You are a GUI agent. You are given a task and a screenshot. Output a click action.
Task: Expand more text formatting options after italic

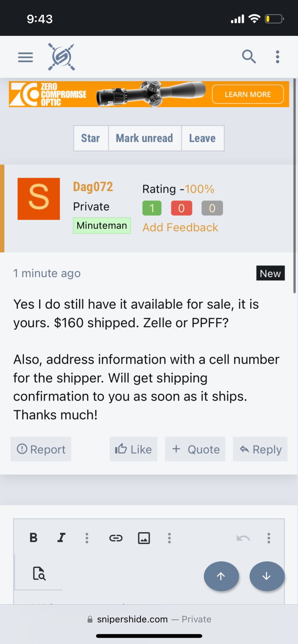pos(87,538)
